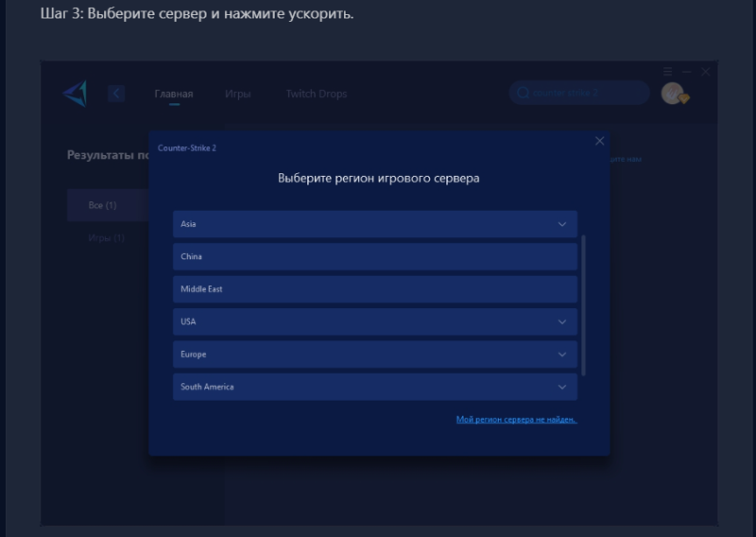Screen dimensions: 756x537
Task: Select the Middle East region
Action: [375, 289]
